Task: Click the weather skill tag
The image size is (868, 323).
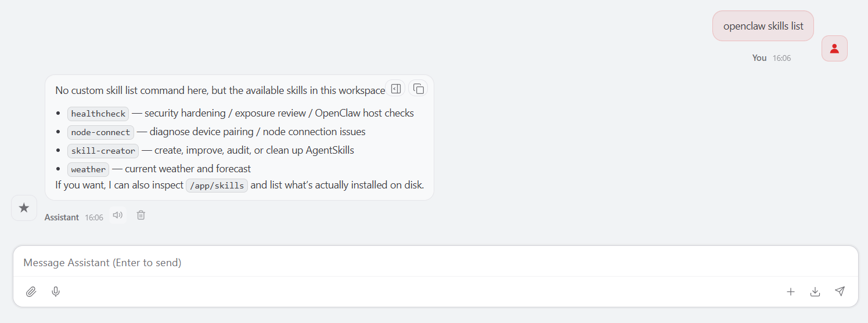Action: (x=88, y=169)
